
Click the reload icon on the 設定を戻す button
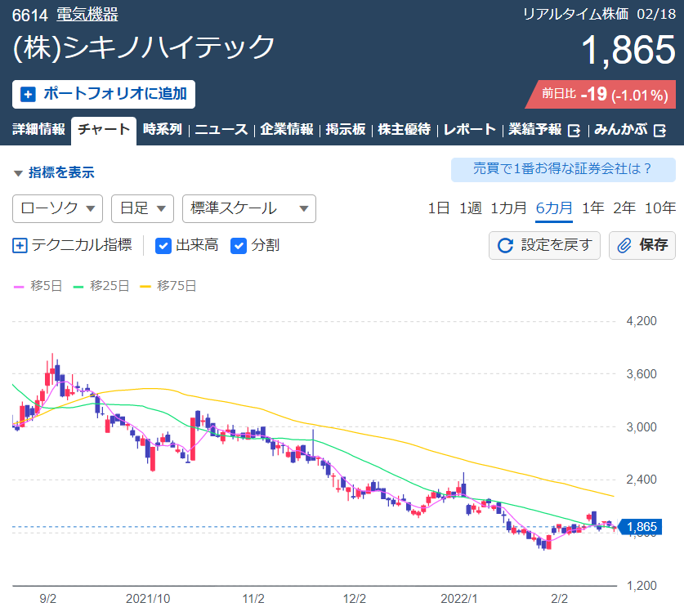click(506, 245)
